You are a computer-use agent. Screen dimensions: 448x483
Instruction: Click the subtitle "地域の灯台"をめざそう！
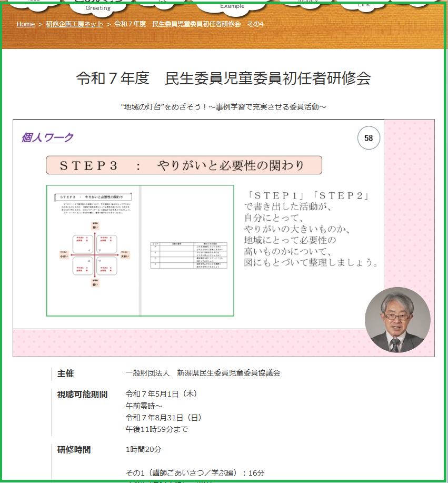point(224,107)
